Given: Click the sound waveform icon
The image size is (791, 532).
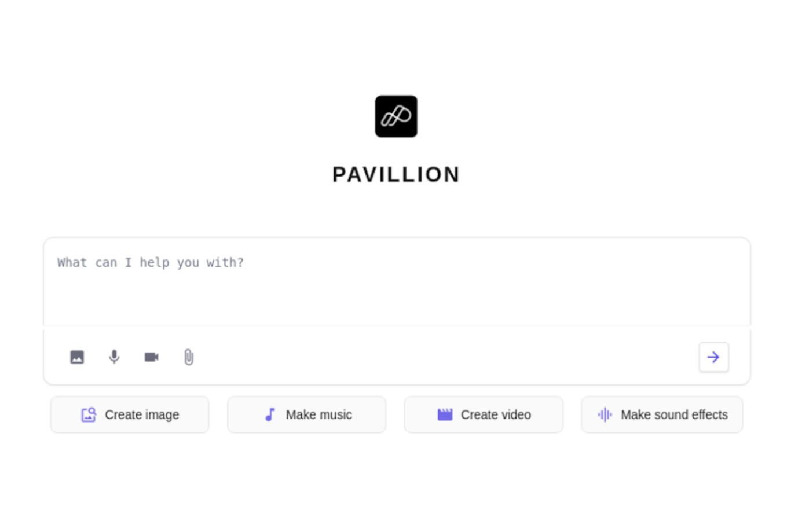Looking at the screenshot, I should [x=605, y=414].
